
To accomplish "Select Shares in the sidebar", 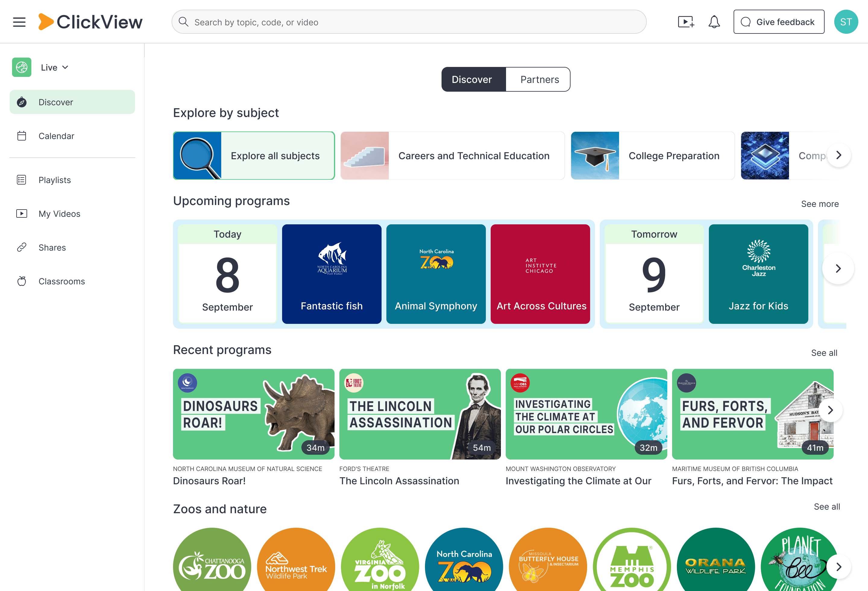I will click(x=72, y=247).
